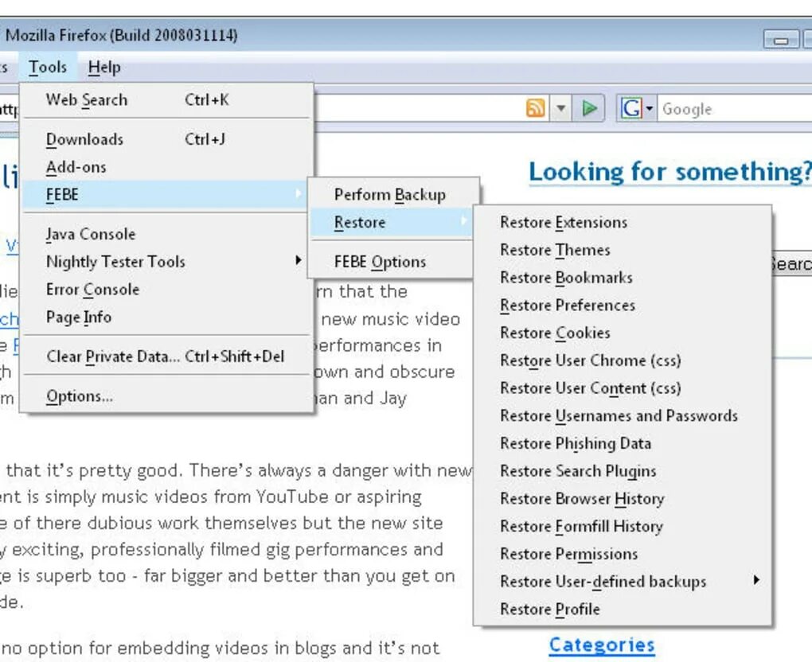Choose Restore Profile
The image size is (812, 662).
[623, 609]
